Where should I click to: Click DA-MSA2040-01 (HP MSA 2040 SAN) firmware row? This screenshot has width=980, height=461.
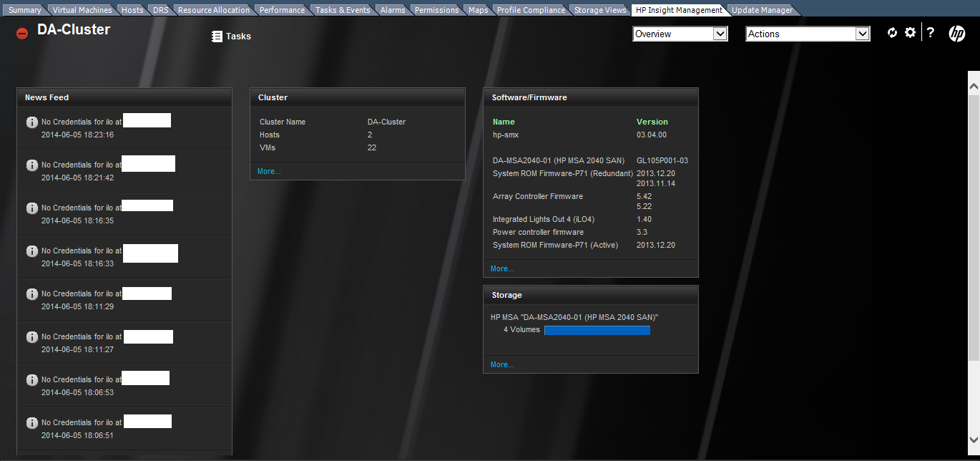[x=591, y=160]
